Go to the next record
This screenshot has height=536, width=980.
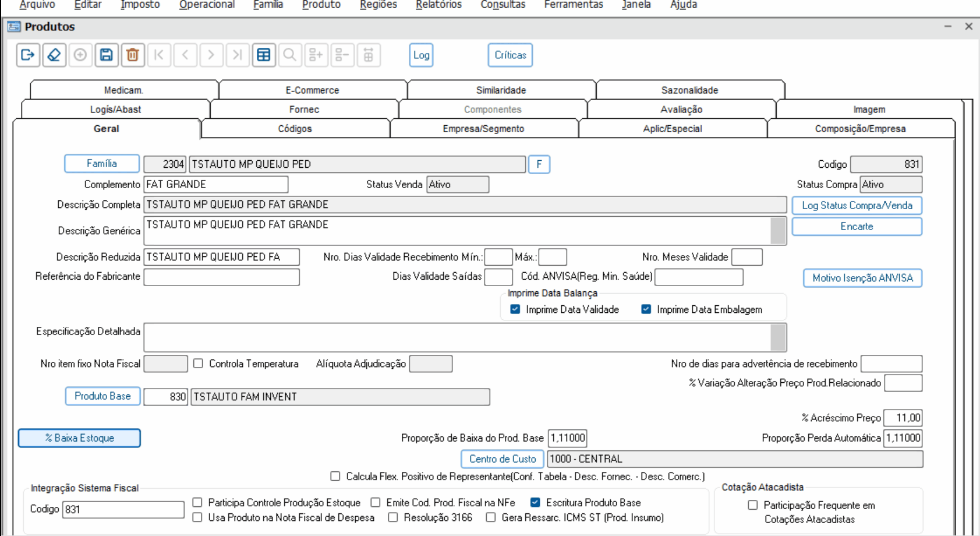tap(211, 55)
